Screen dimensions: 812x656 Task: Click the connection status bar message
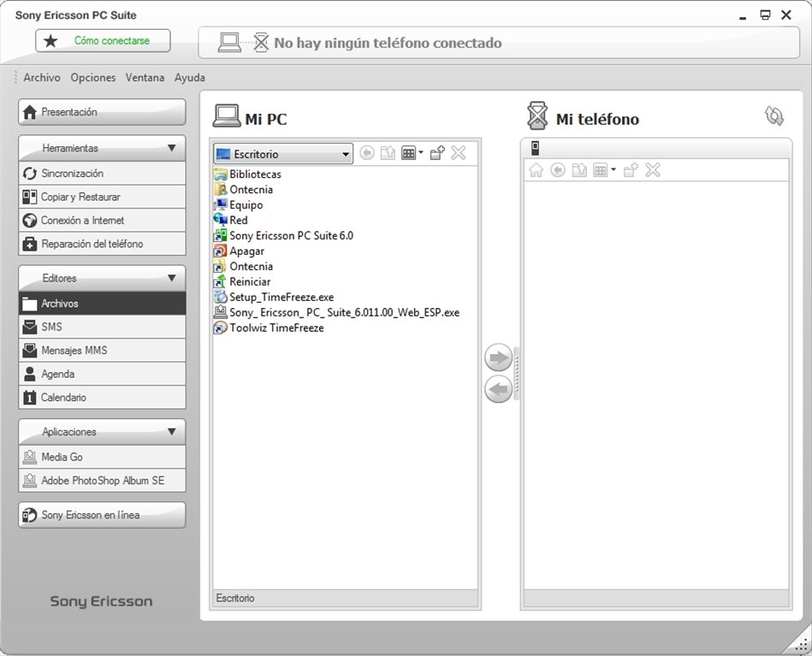pos(388,43)
